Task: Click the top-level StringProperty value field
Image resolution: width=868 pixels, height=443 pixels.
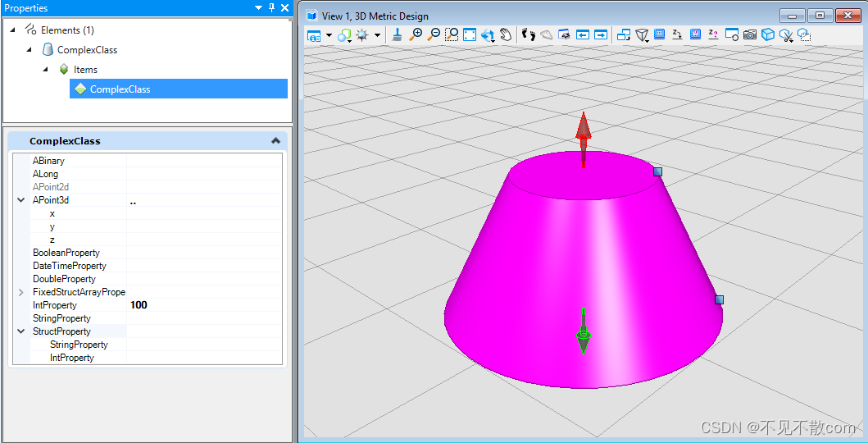Action: click(x=204, y=318)
